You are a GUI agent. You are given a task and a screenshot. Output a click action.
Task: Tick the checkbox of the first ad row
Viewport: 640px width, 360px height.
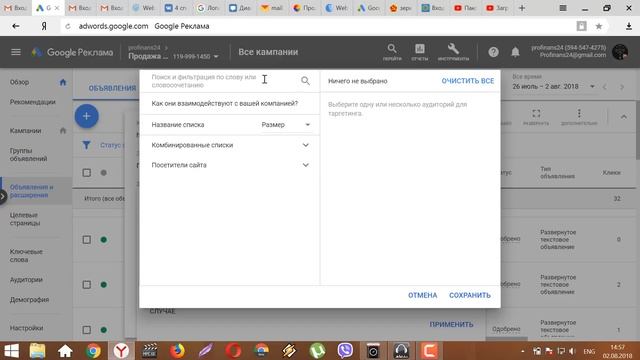87,240
